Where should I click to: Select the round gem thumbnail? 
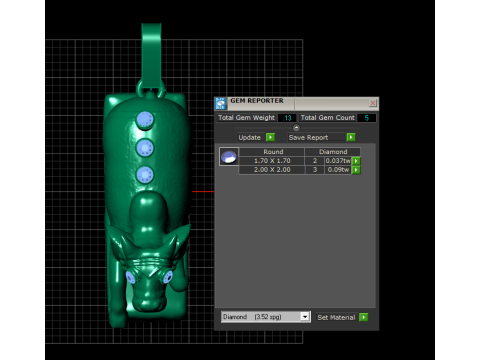click(x=229, y=156)
